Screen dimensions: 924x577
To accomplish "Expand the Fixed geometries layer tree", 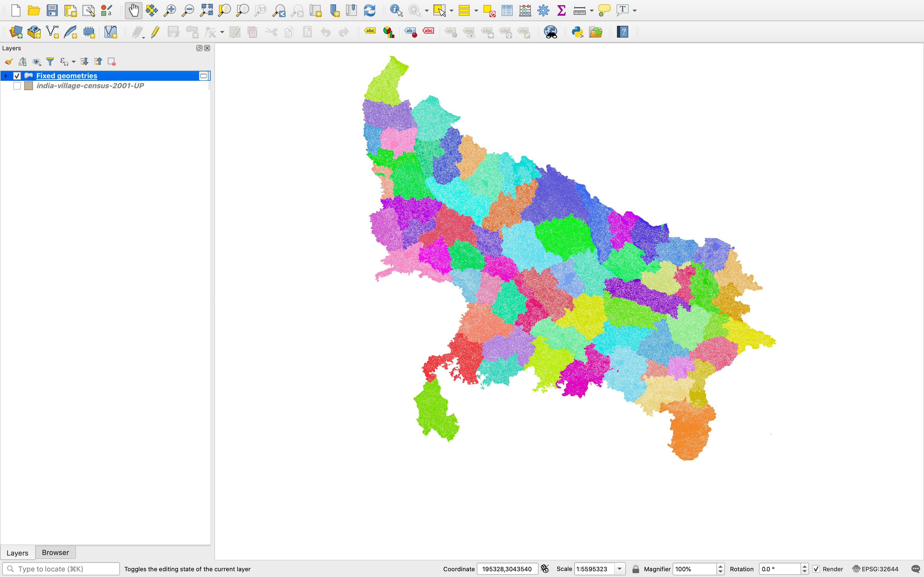I will click(x=6, y=76).
